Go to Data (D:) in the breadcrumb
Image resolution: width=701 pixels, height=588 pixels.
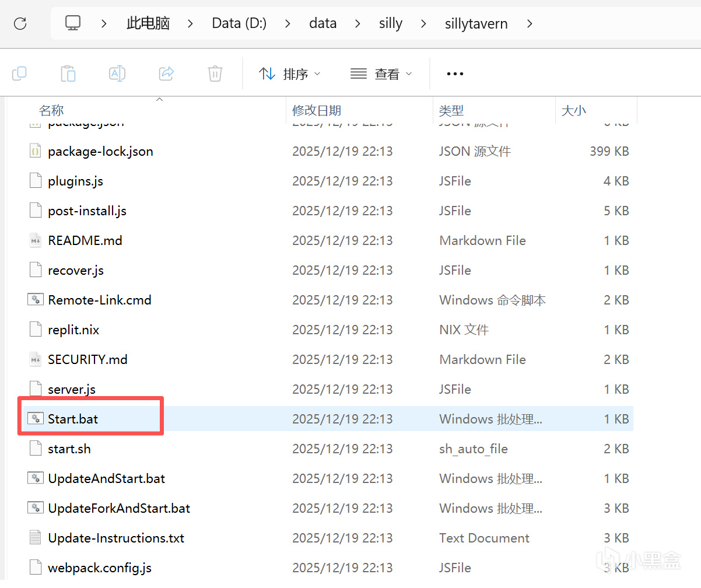[239, 23]
